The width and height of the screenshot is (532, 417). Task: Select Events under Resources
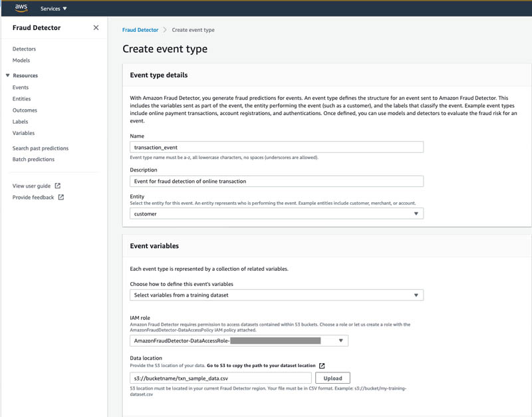click(21, 87)
